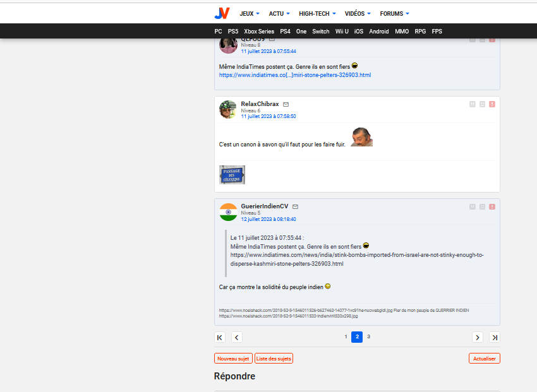Jump to the last page arrow
Image resolution: width=537 pixels, height=392 pixels.
coord(495,337)
